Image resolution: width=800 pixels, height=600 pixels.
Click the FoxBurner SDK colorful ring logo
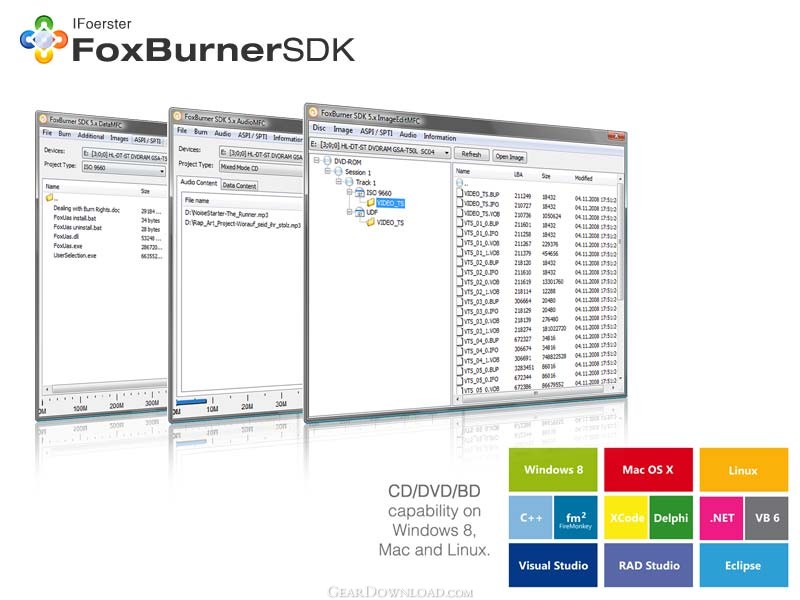tap(43, 40)
